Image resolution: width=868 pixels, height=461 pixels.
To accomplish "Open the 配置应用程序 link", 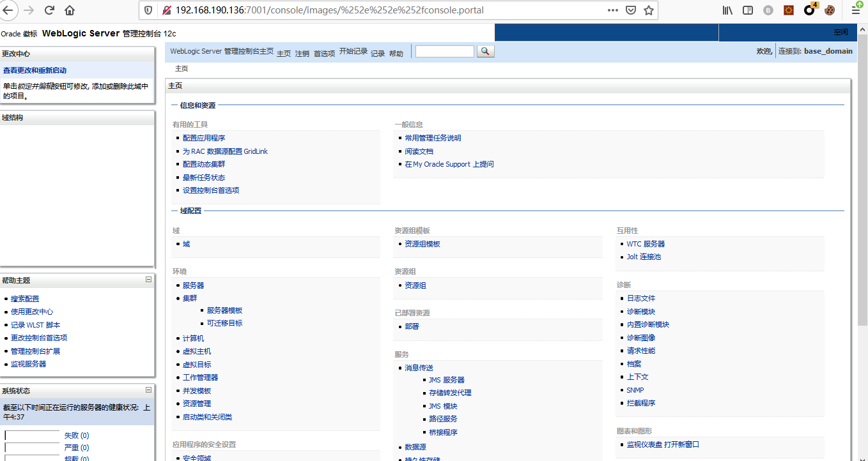I will coord(204,138).
